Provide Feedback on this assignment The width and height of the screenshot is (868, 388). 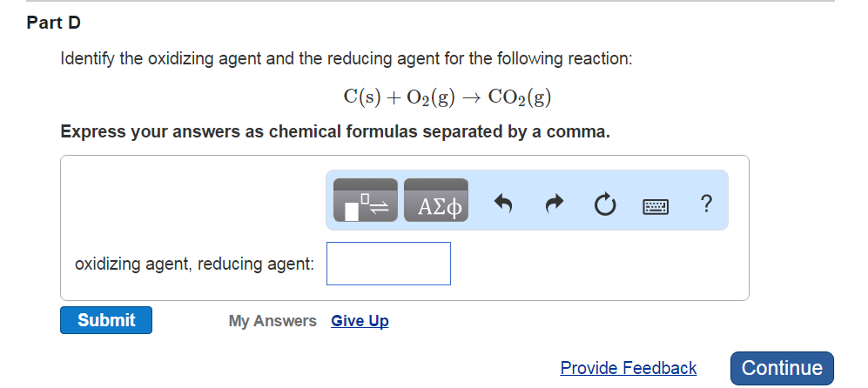click(x=628, y=367)
